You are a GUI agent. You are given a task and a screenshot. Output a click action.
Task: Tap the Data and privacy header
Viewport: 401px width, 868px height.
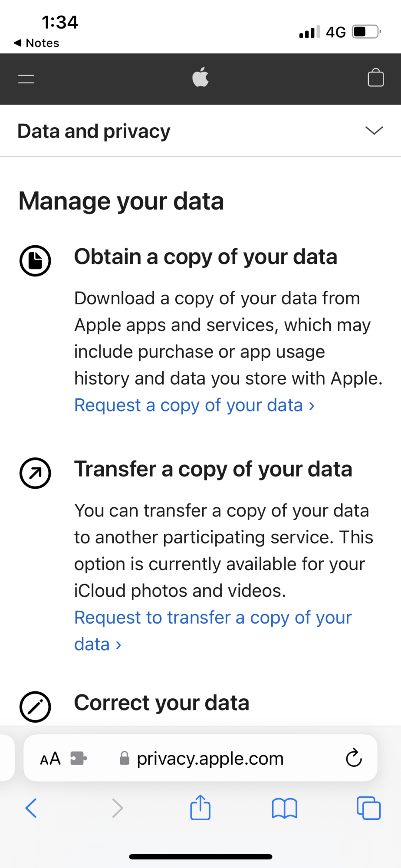click(x=94, y=131)
